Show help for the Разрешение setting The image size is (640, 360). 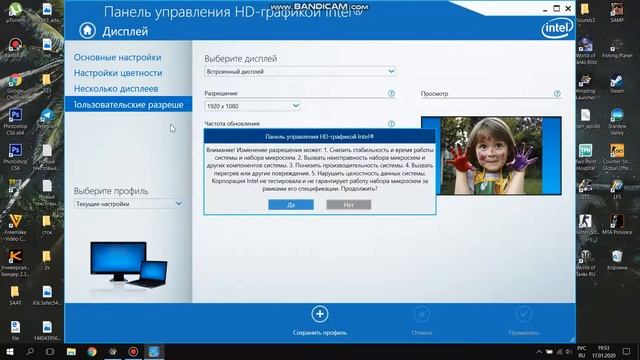391,93
